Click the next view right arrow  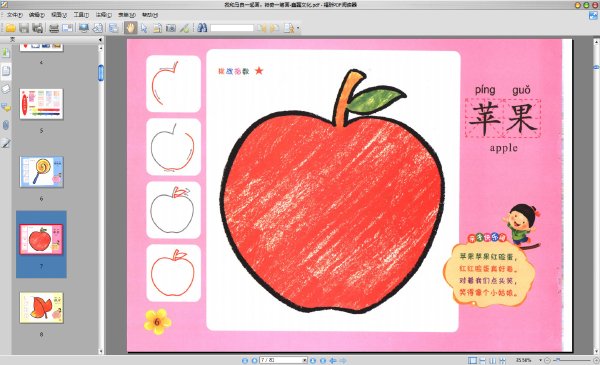click(343, 360)
